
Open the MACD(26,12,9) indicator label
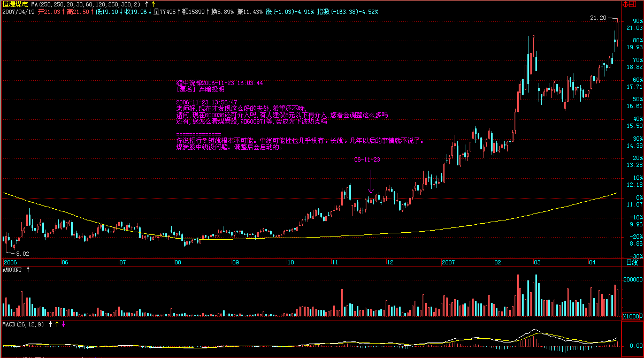[24, 324]
